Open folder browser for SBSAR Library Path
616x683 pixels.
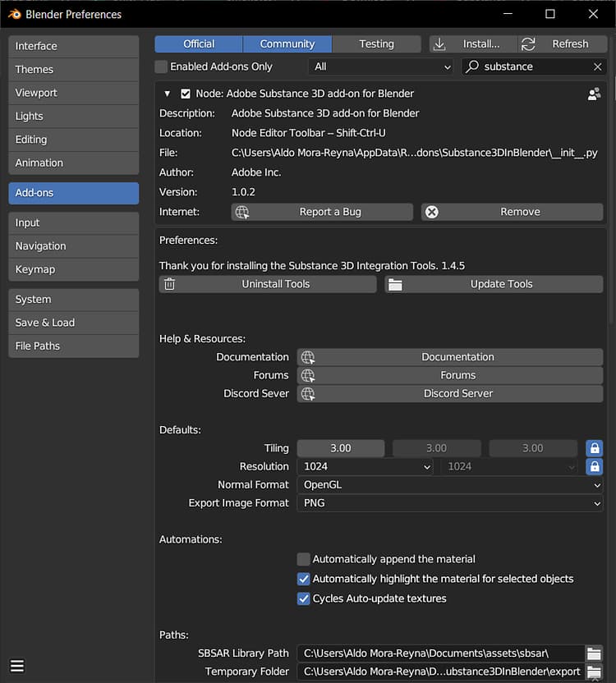594,653
